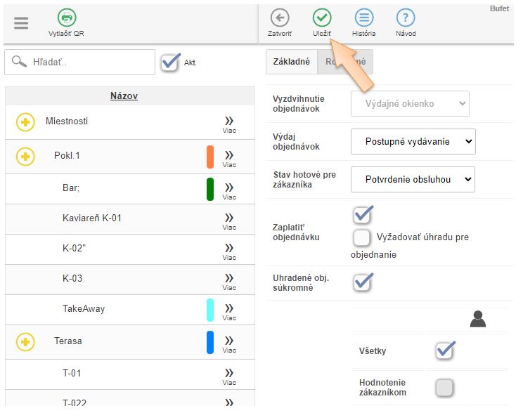The width and height of the screenshot is (523, 420).
Task: Switch to the Základné tab
Action: click(x=291, y=62)
